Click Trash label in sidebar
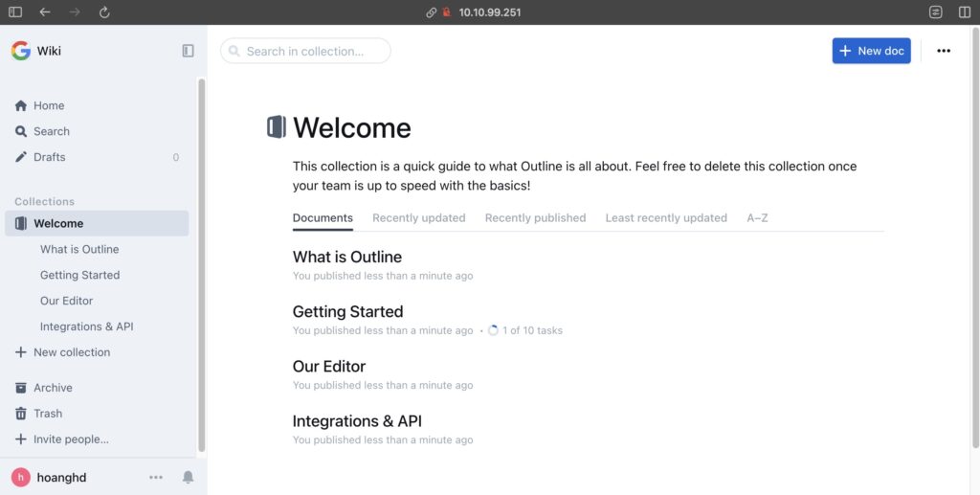The height and width of the screenshot is (495, 980). point(48,413)
